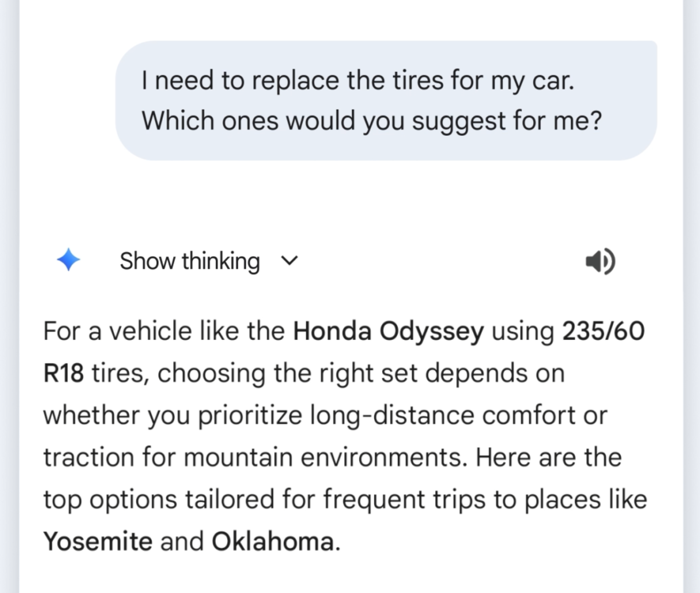
Task: Click the "Show thinking" label
Action: tap(190, 261)
